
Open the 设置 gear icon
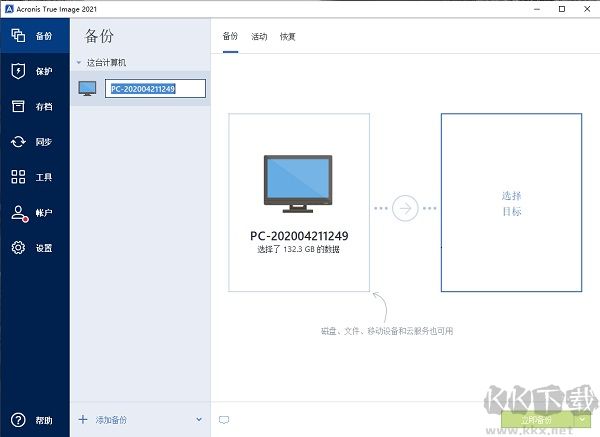point(18,248)
